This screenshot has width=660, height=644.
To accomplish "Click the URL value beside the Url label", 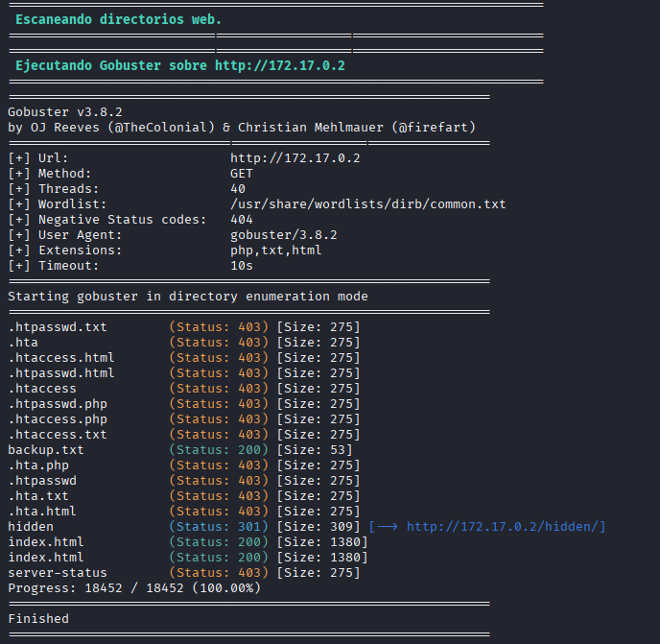I will [295, 158].
